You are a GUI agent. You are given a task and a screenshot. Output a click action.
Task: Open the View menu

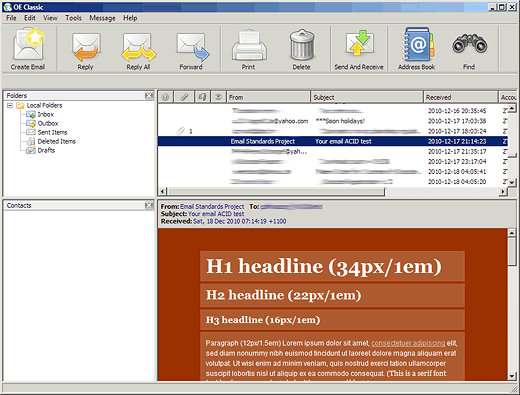pos(50,18)
